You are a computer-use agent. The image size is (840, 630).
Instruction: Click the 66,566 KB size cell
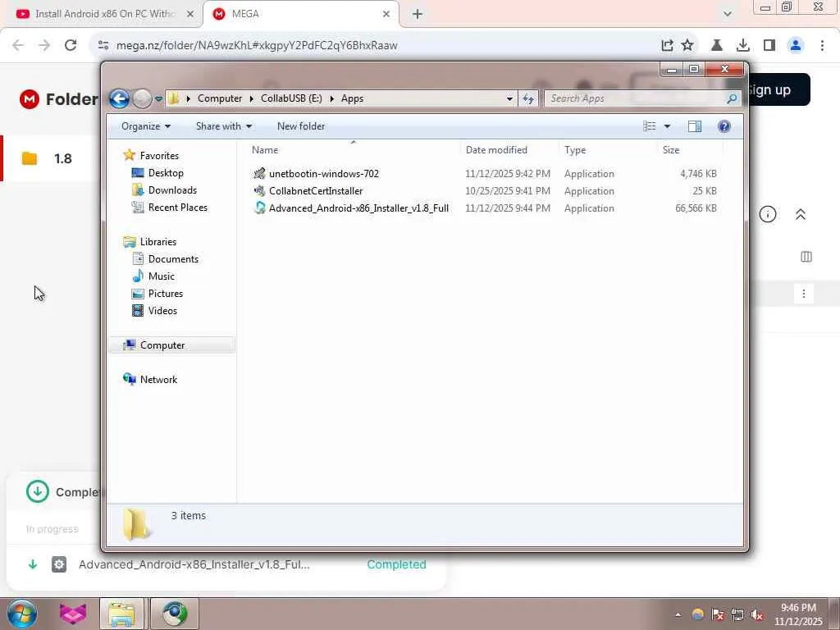(x=696, y=208)
